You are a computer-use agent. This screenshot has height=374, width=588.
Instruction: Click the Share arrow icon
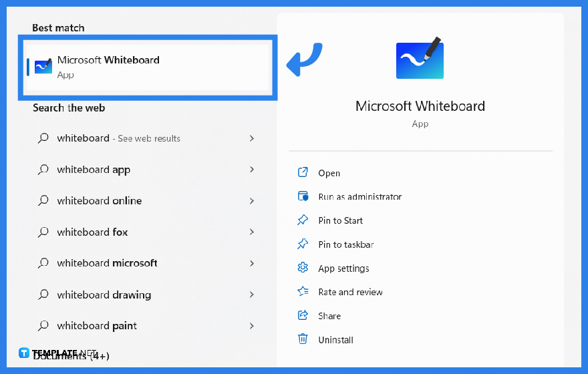point(303,315)
